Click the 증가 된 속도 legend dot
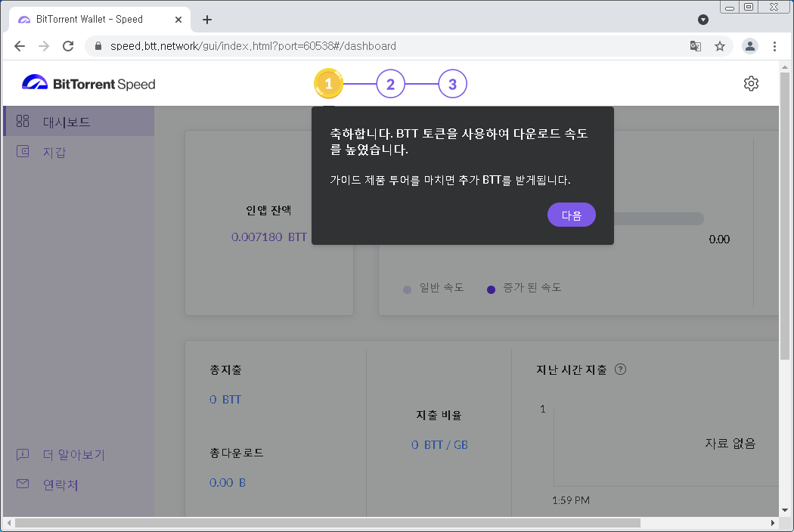The width and height of the screenshot is (794, 532). click(491, 289)
